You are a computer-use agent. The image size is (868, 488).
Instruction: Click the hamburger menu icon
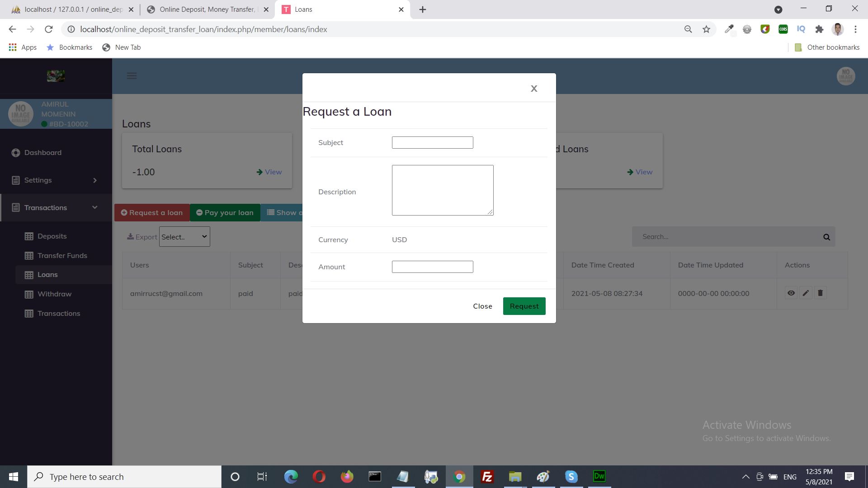pos(132,76)
